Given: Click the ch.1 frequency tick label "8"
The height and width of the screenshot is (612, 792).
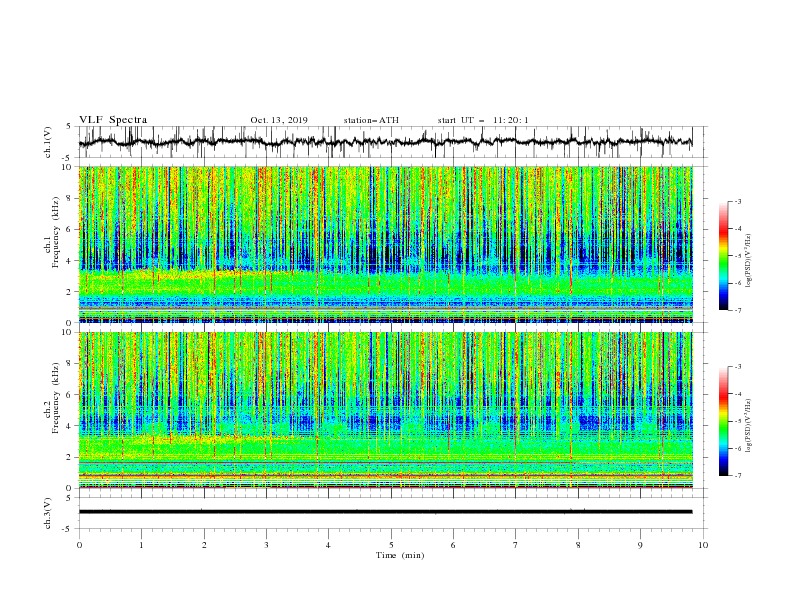Looking at the screenshot, I should pyautogui.click(x=70, y=198).
